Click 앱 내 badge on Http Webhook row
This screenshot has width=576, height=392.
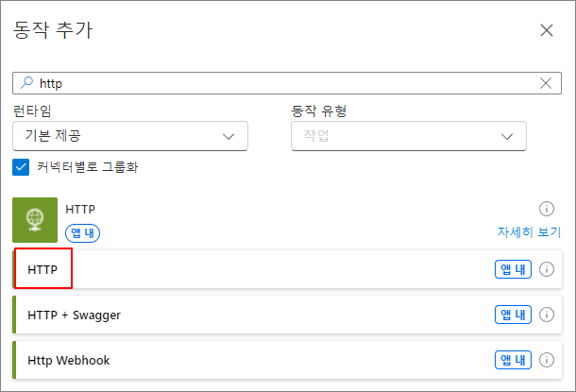[513, 360]
